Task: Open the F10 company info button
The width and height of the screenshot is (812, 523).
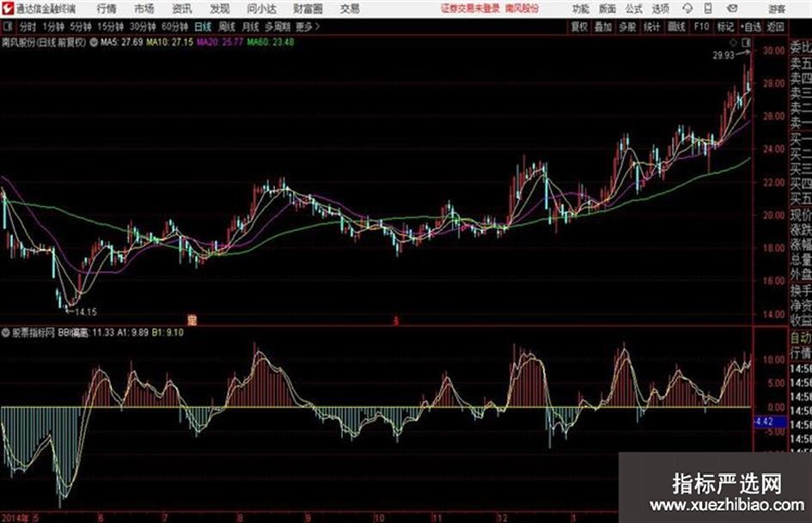Action: pyautogui.click(x=702, y=27)
